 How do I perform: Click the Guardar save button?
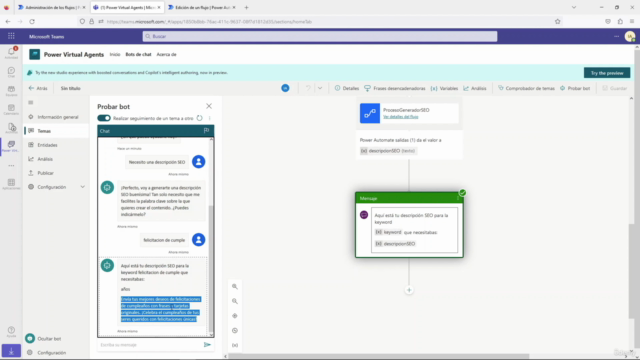(x=615, y=88)
